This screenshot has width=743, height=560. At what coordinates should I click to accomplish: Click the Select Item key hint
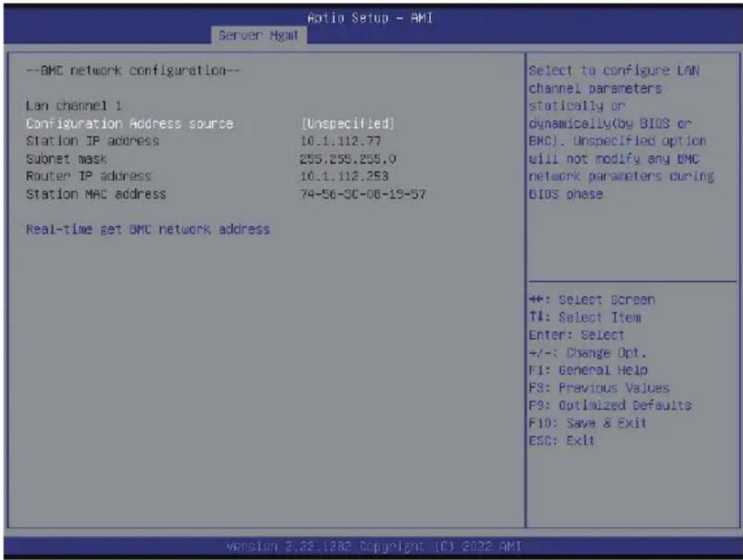[585, 317]
